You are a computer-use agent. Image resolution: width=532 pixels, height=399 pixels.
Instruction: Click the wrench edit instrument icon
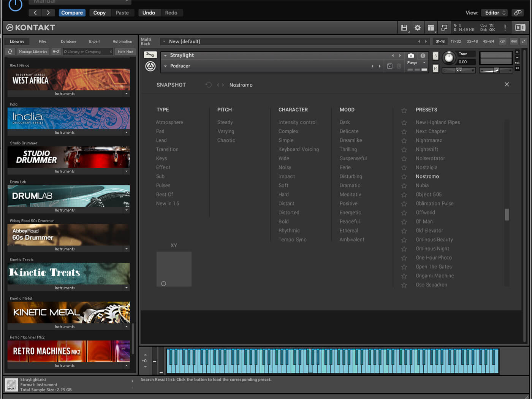pos(150,55)
